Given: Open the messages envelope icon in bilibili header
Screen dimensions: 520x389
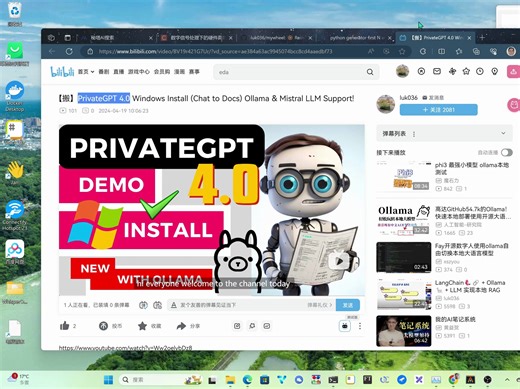Looking at the screenshot, I should 437,71.
